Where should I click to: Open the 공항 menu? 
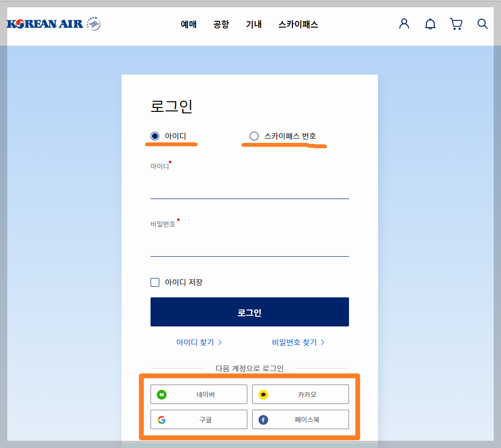pos(221,24)
